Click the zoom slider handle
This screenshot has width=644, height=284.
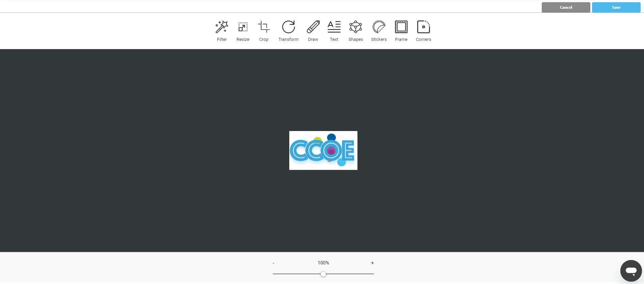323,274
